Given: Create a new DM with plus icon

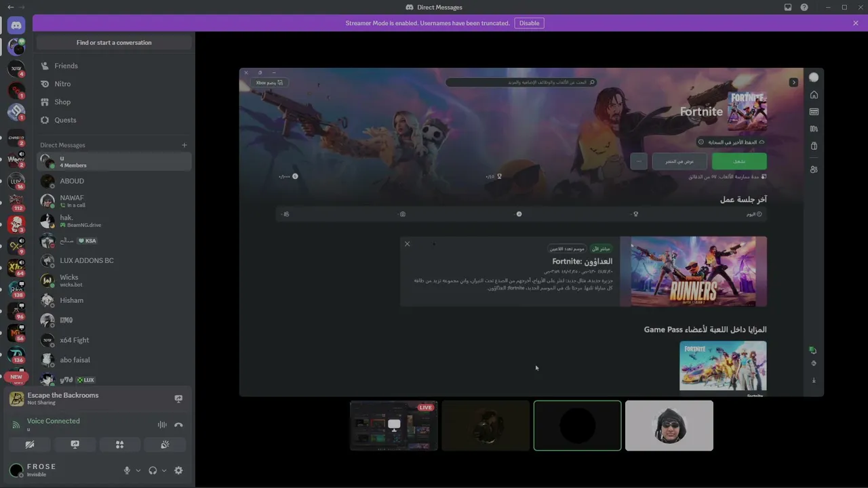Looking at the screenshot, I should tap(184, 145).
